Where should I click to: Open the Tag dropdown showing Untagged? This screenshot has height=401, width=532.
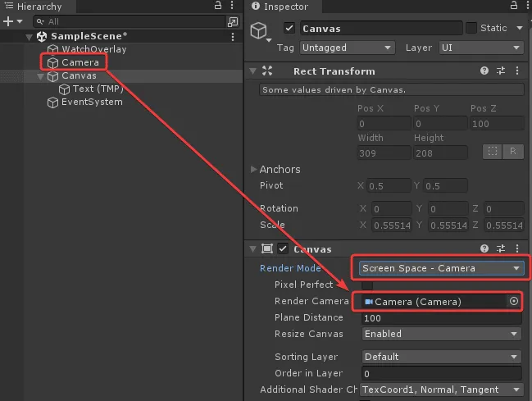pyautogui.click(x=348, y=48)
